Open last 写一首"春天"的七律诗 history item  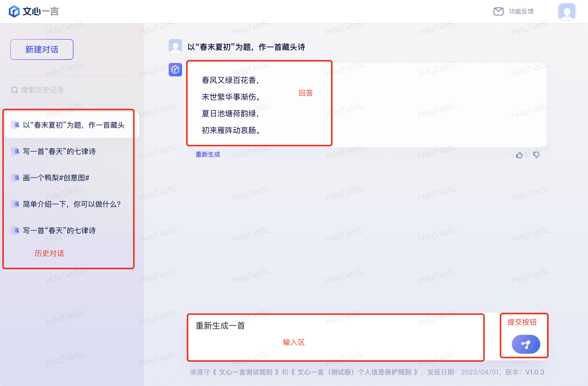59,231
